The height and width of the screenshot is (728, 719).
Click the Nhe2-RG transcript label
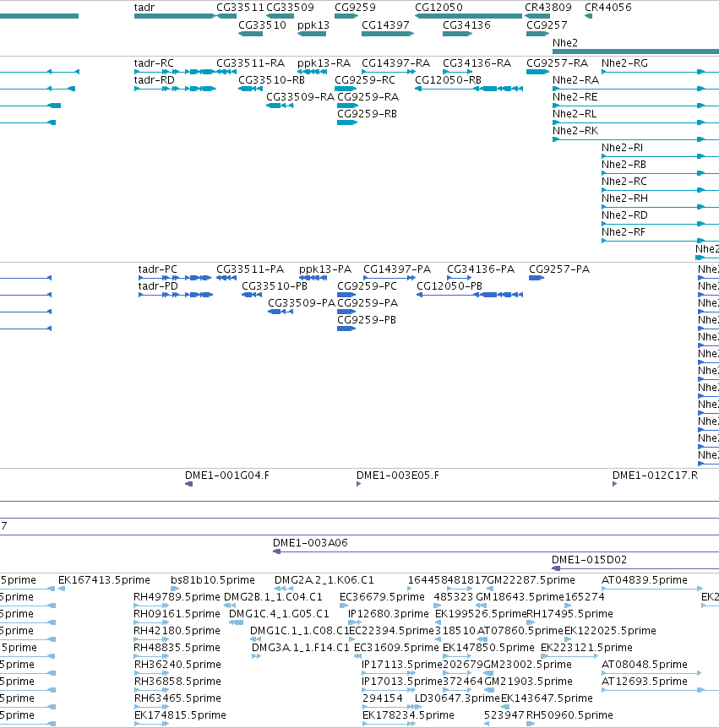coord(624,63)
